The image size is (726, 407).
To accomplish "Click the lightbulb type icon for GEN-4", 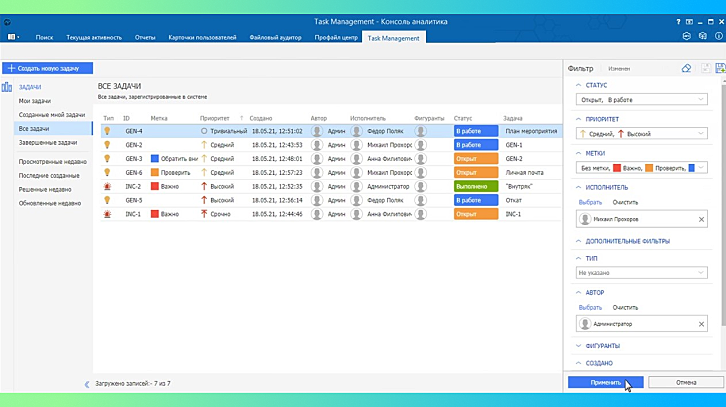I will coord(108,131).
